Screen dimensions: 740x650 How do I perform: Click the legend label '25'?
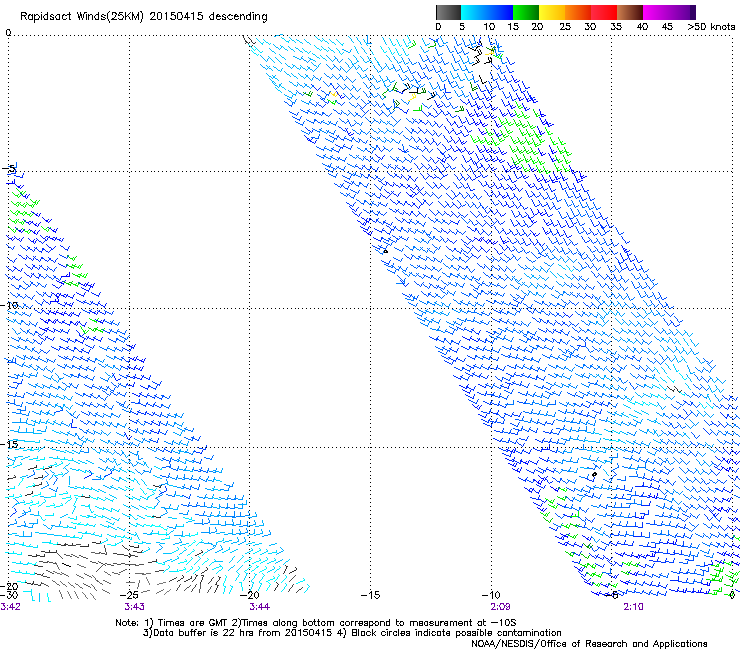pyautogui.click(x=565, y=27)
